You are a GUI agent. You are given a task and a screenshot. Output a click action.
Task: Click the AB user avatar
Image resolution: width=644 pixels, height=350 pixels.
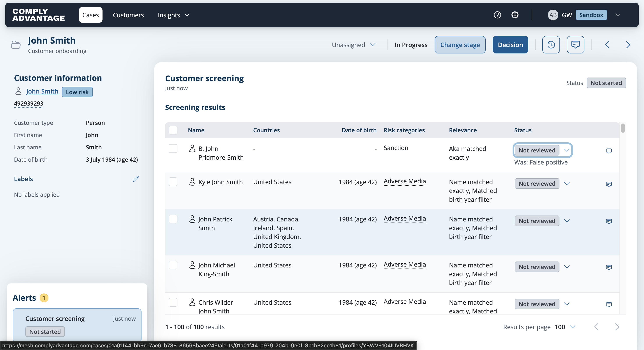click(553, 15)
